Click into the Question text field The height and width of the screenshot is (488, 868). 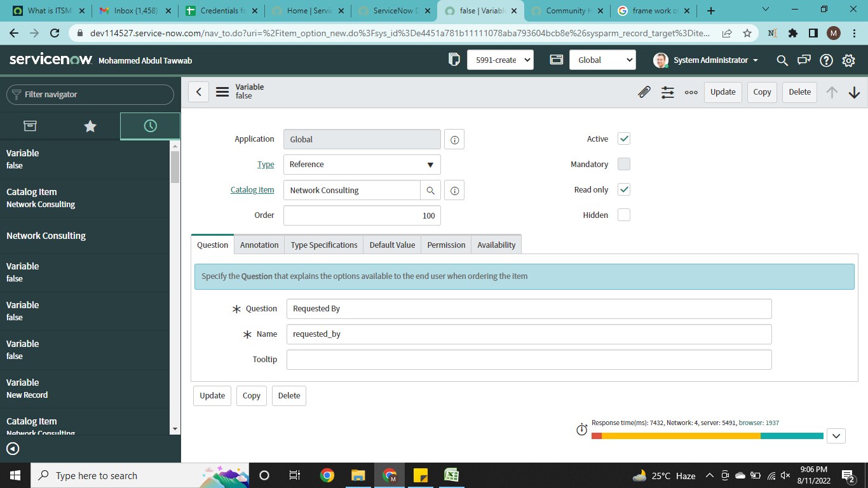(x=529, y=309)
